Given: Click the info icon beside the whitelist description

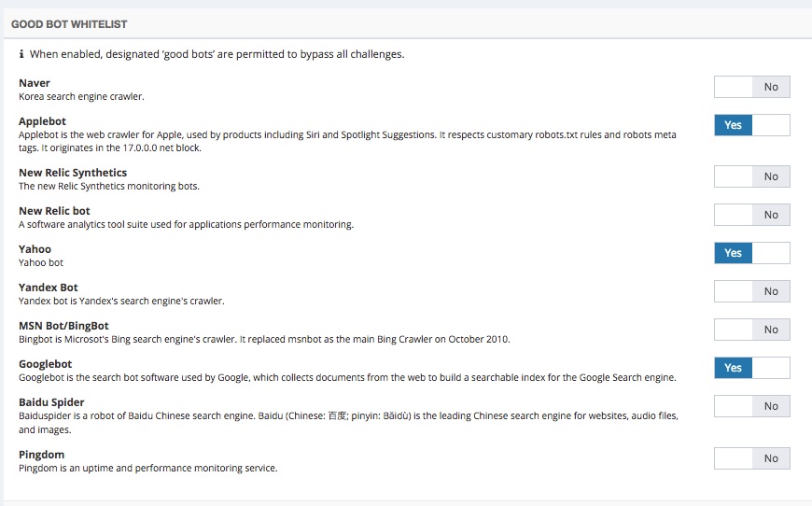Looking at the screenshot, I should pyautogui.click(x=21, y=55).
